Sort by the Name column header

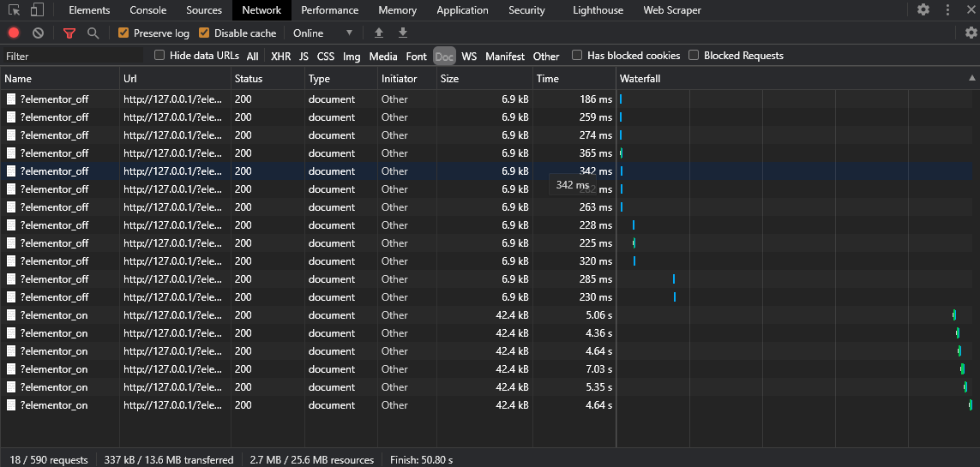59,79
